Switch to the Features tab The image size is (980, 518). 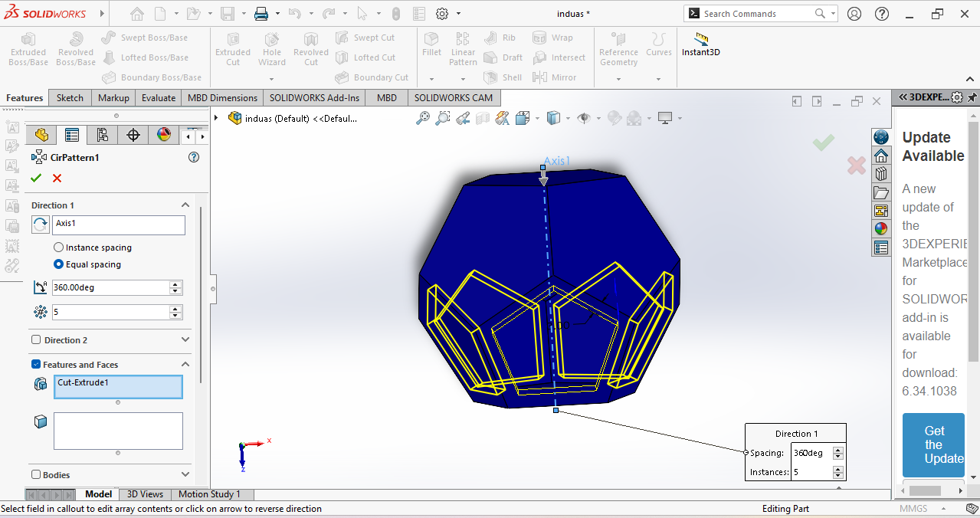point(25,97)
